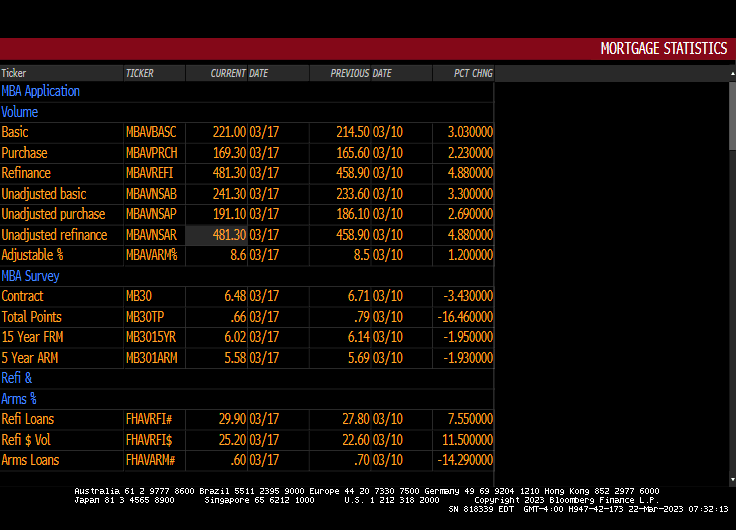Click the Volume subsection label
The image size is (736, 530).
tap(20, 112)
